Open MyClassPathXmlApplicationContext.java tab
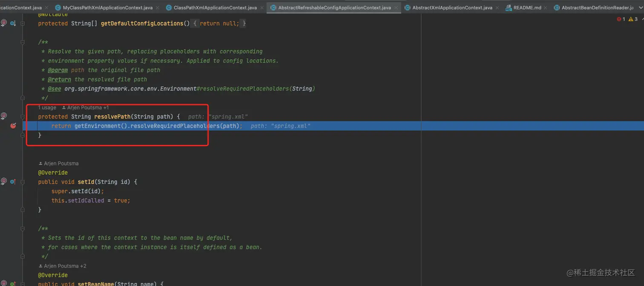Screen dimensions: 644x286 tap(107, 8)
